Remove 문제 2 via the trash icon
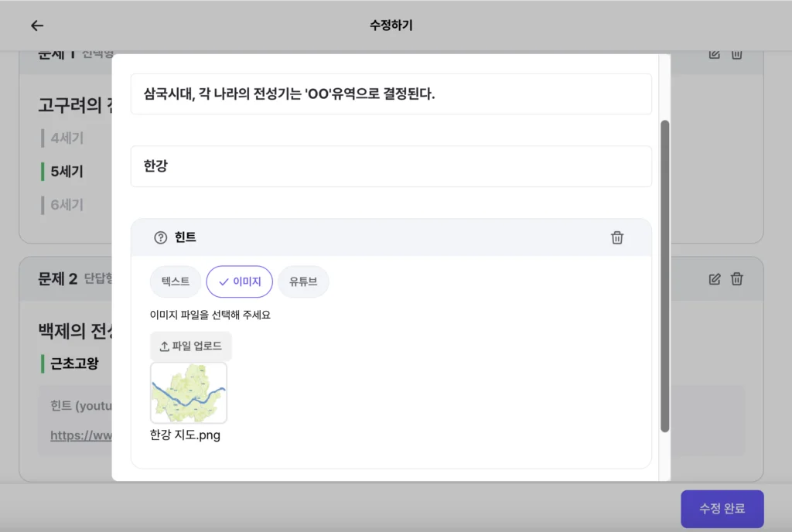Screen dimensions: 792x532 coord(736,278)
